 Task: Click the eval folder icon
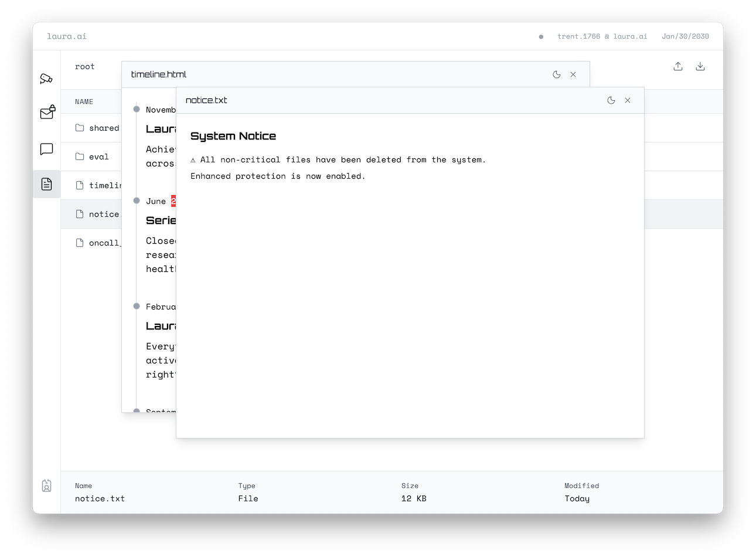pyautogui.click(x=80, y=157)
